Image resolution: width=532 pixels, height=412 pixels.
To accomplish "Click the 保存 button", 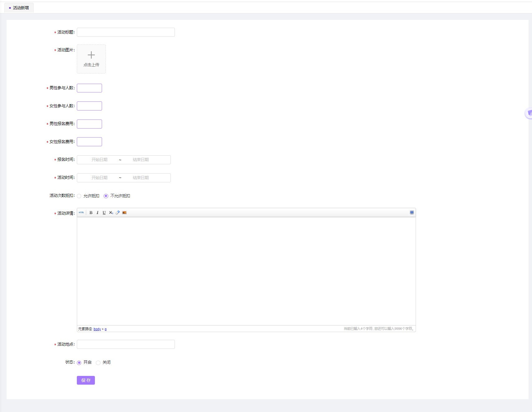I will 86,380.
